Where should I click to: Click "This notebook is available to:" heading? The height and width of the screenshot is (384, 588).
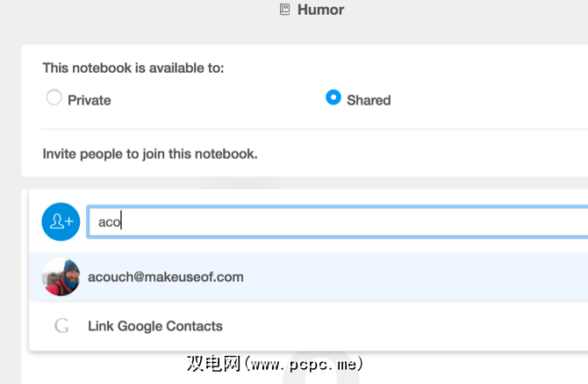133,68
